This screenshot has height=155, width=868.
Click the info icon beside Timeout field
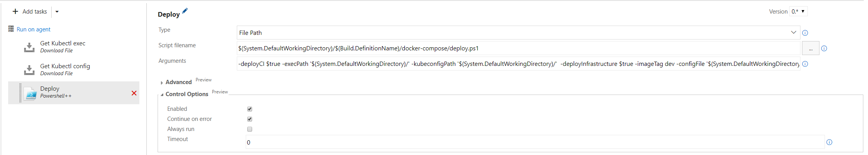click(x=829, y=142)
